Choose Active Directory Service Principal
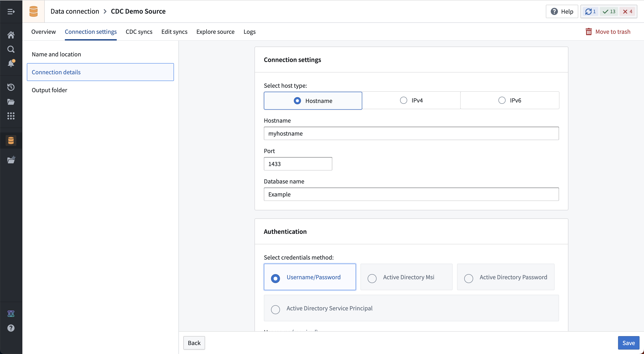 [411, 308]
